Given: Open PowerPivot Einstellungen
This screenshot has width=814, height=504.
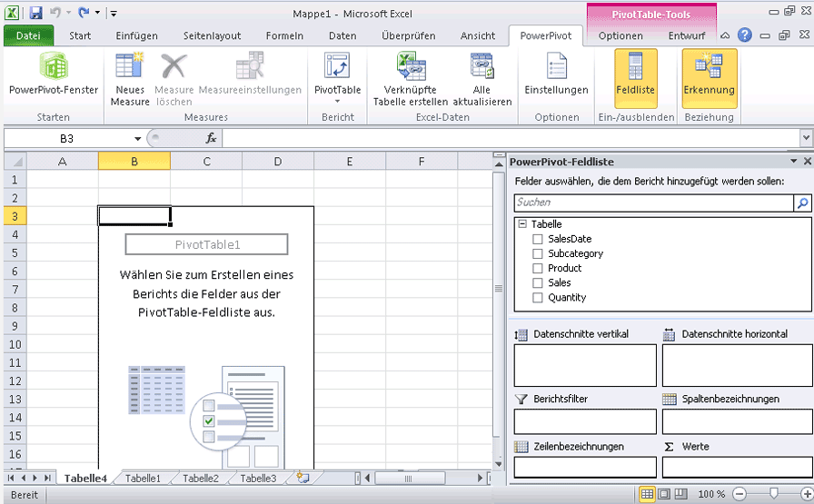Looking at the screenshot, I should tap(556, 74).
